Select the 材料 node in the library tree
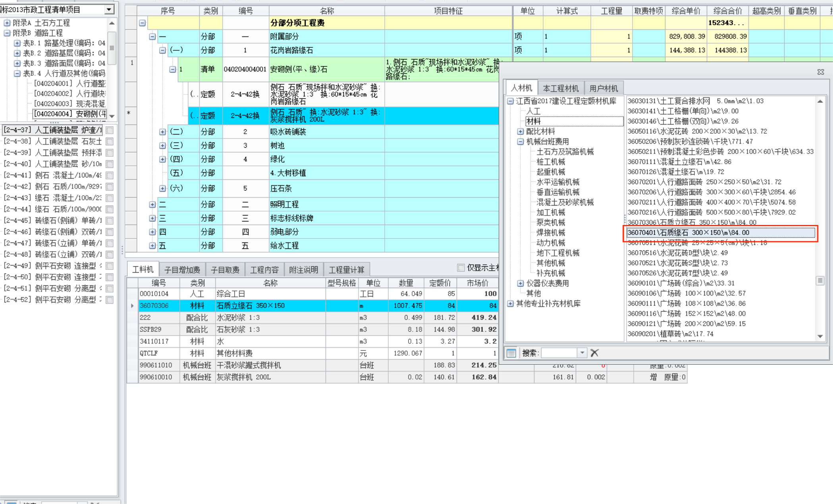The height and width of the screenshot is (504, 833). click(533, 121)
